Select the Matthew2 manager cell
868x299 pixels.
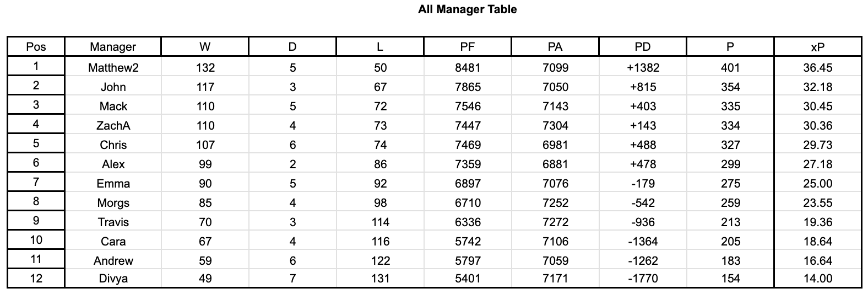point(113,68)
